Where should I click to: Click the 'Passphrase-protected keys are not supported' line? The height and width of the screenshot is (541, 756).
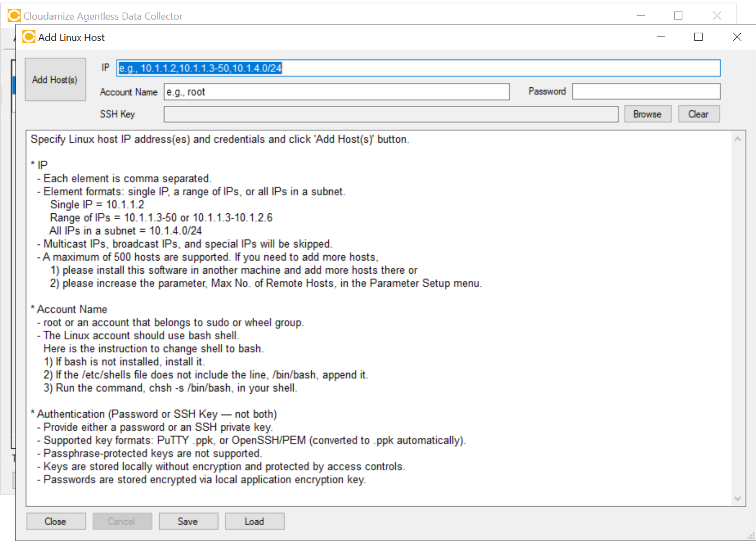(x=149, y=453)
